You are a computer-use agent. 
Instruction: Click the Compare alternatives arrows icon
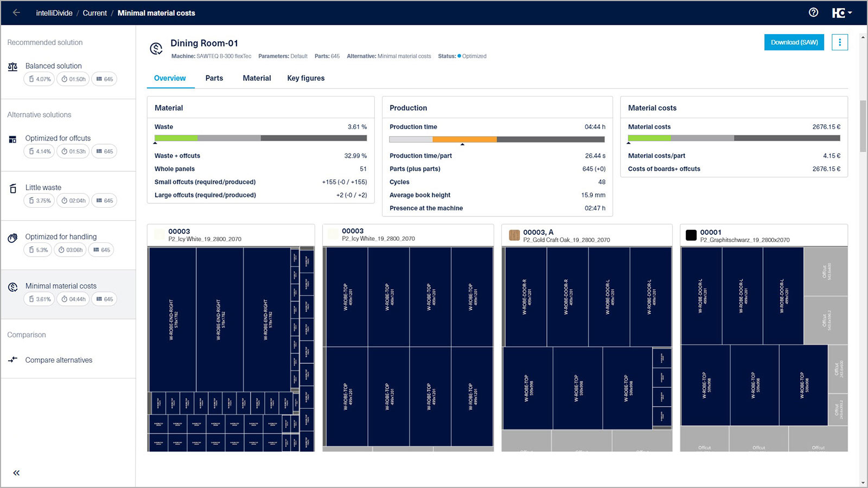click(x=12, y=360)
